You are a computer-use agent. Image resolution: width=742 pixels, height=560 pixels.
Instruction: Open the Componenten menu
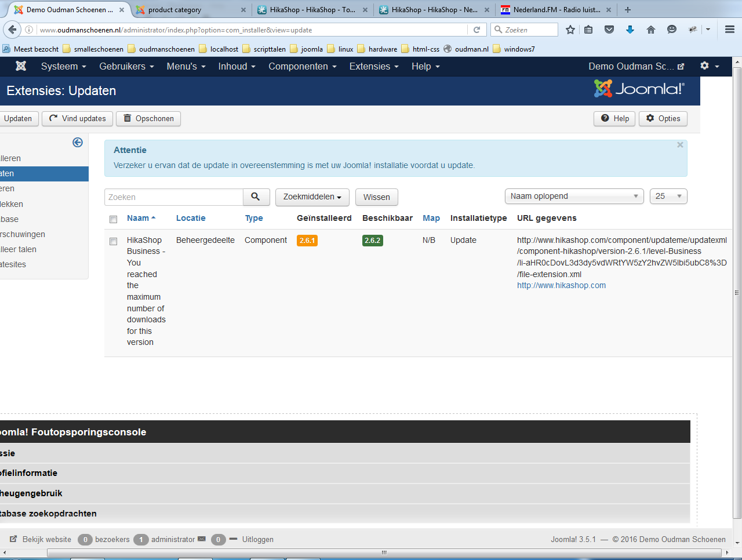click(x=302, y=67)
